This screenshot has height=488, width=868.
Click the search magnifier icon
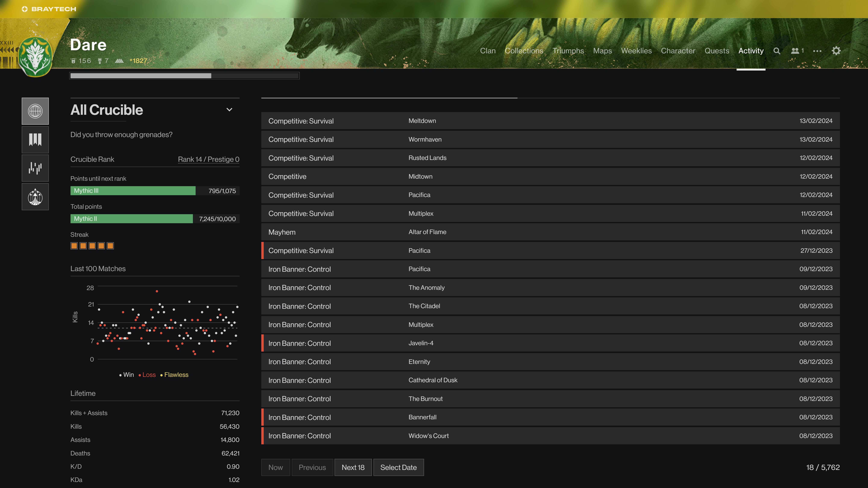pos(777,51)
